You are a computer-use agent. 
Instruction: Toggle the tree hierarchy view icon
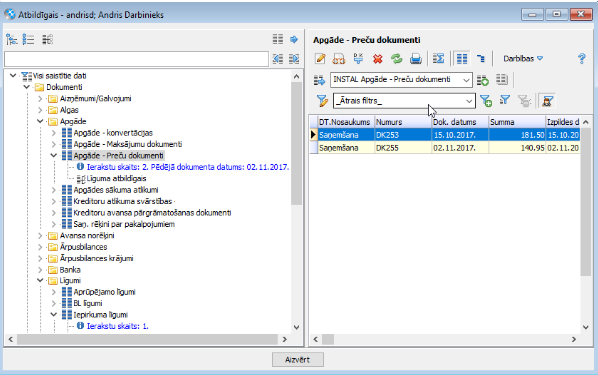tap(11, 39)
